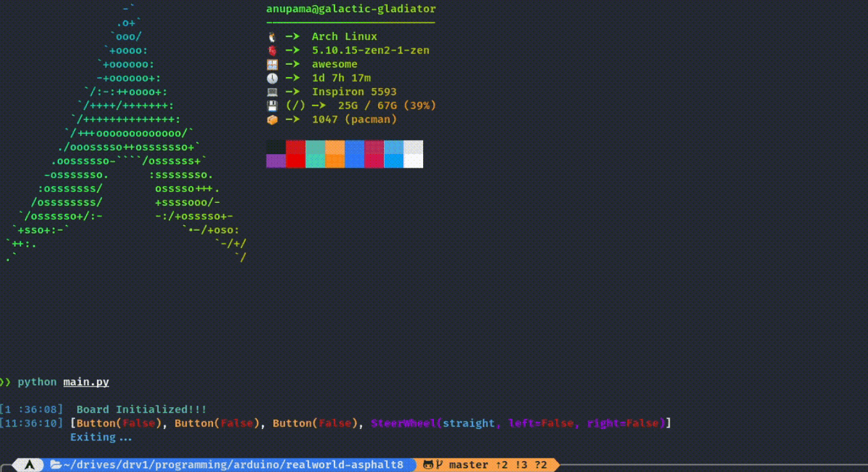Image resolution: width=868 pixels, height=472 pixels.
Task: Click the purple SteerWheel text in the output
Action: point(404,423)
